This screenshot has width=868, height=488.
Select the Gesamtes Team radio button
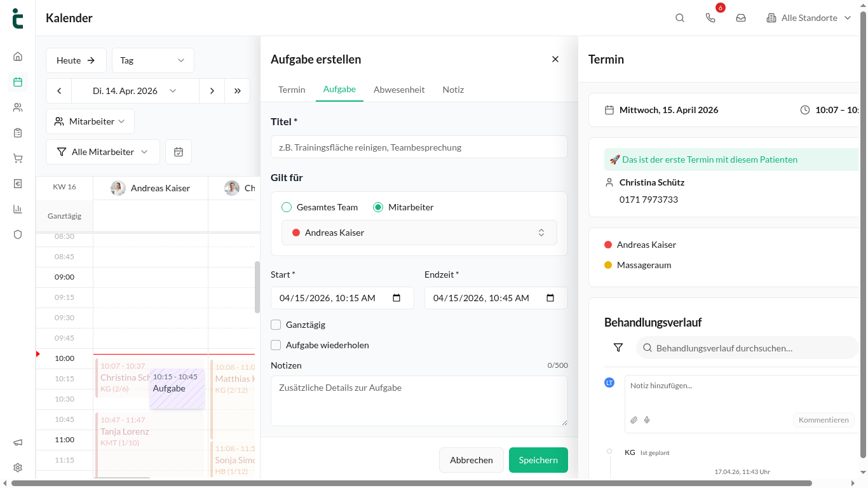287,207
